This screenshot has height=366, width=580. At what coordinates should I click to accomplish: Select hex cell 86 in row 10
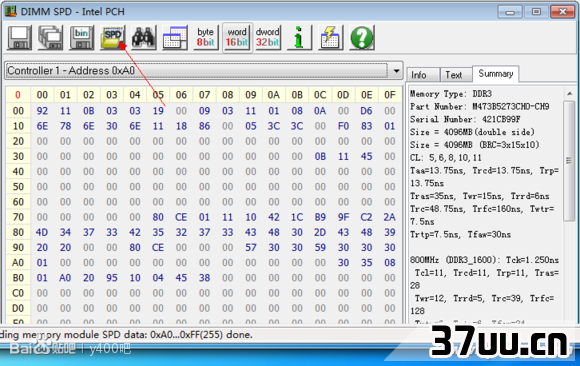click(x=204, y=126)
